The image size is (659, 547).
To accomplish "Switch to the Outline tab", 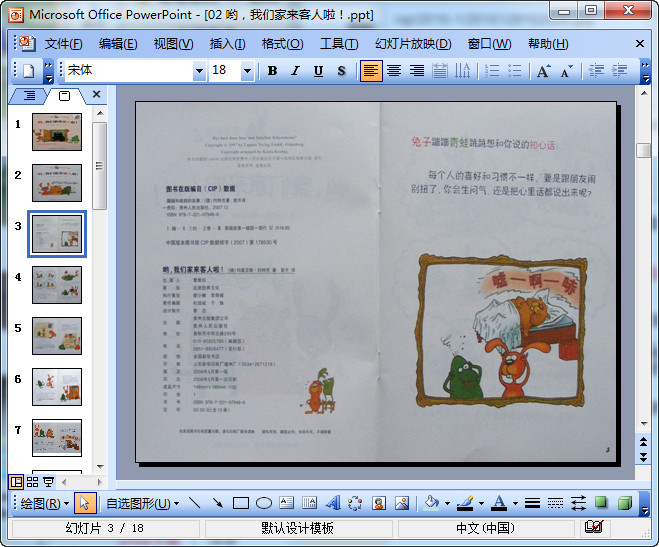I will tap(29, 96).
